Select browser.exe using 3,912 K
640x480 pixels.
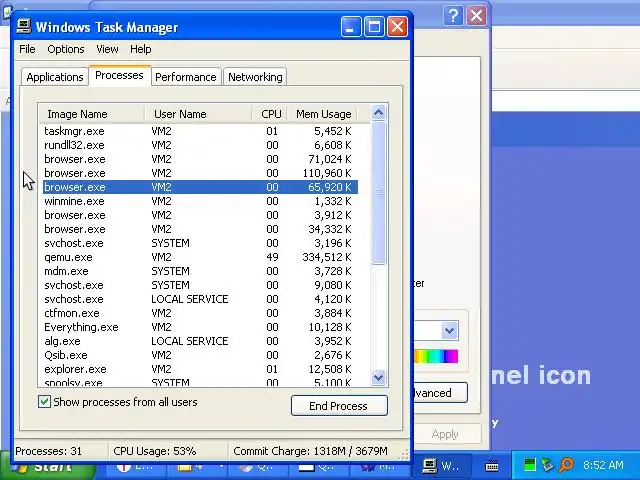pyautogui.click(x=200, y=215)
